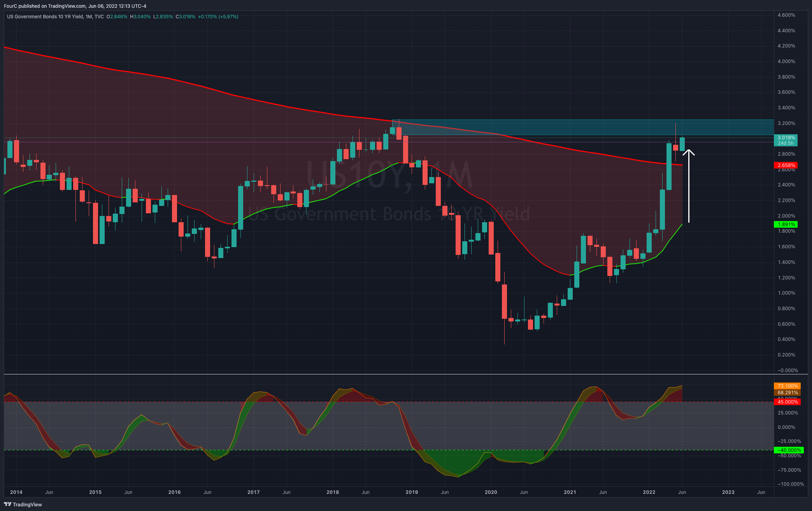Viewport: 812px width, 511px height.
Task: Click the 2016 time axis label
Action: 174,492
